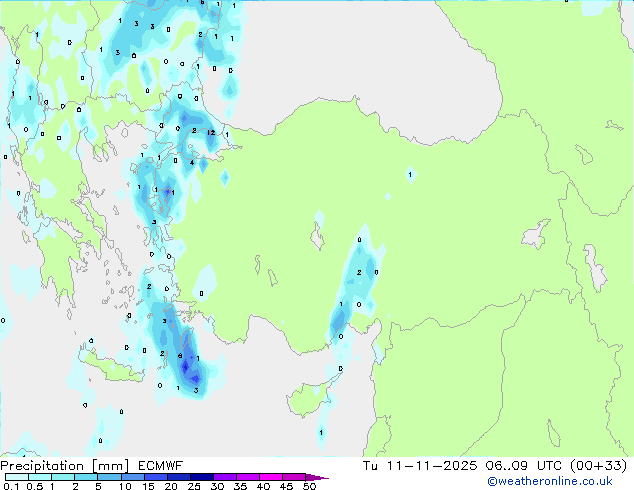The height and width of the screenshot is (490, 634).
Task: Click the '15' legend tick label
Action: [148, 486]
